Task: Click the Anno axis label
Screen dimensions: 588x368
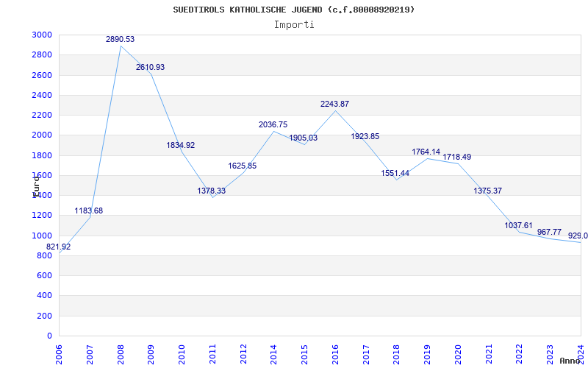Action: coord(570,361)
